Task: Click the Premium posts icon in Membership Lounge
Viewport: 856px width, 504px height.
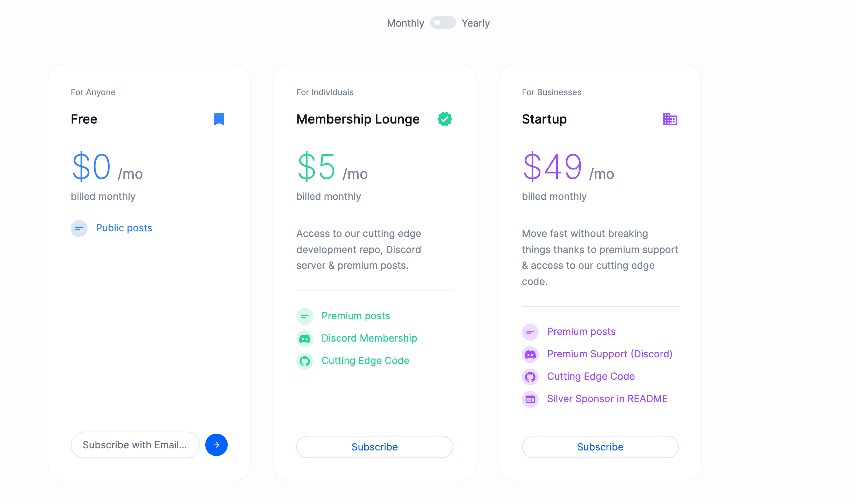Action: (305, 316)
